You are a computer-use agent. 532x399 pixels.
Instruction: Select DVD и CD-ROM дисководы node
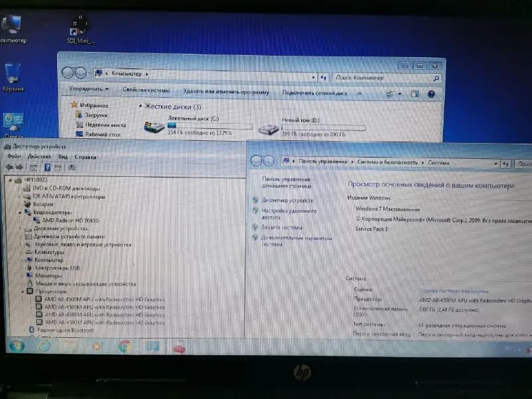pyautogui.click(x=66, y=188)
